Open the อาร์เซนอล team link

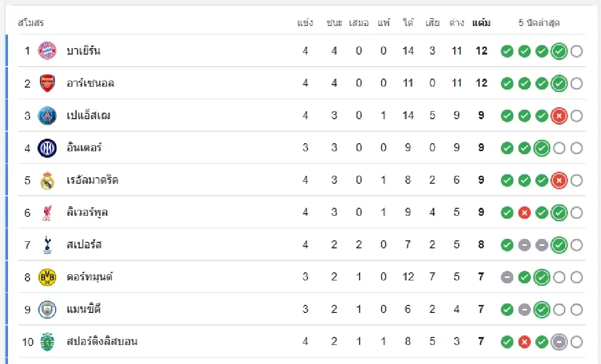(x=90, y=83)
